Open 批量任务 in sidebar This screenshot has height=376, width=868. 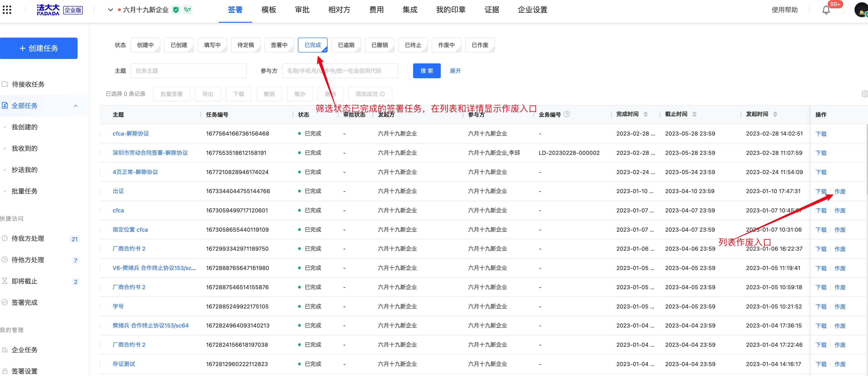[x=25, y=191]
